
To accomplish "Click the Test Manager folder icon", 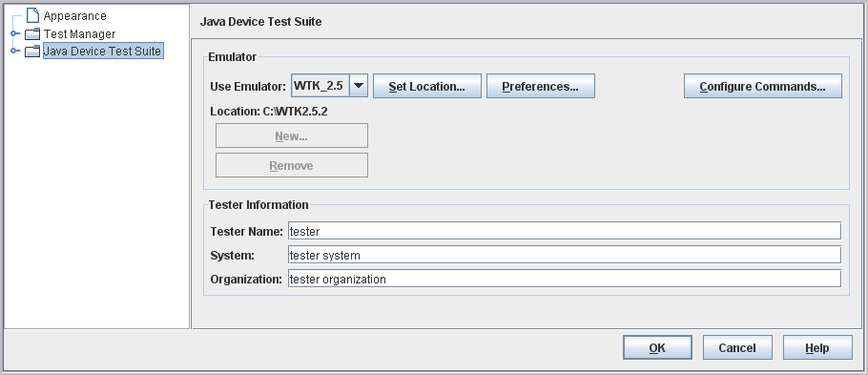I will click(x=32, y=33).
